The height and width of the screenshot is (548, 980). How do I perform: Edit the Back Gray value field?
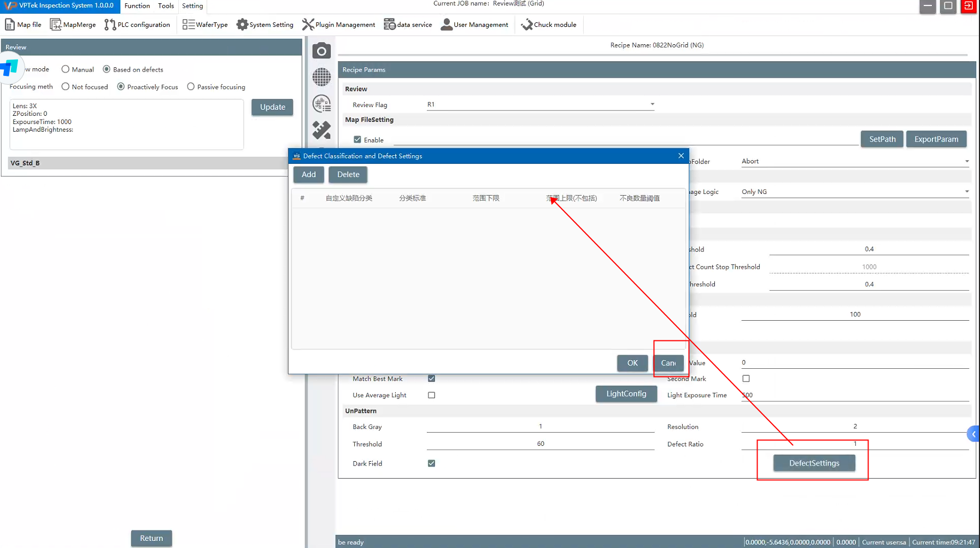[541, 427]
